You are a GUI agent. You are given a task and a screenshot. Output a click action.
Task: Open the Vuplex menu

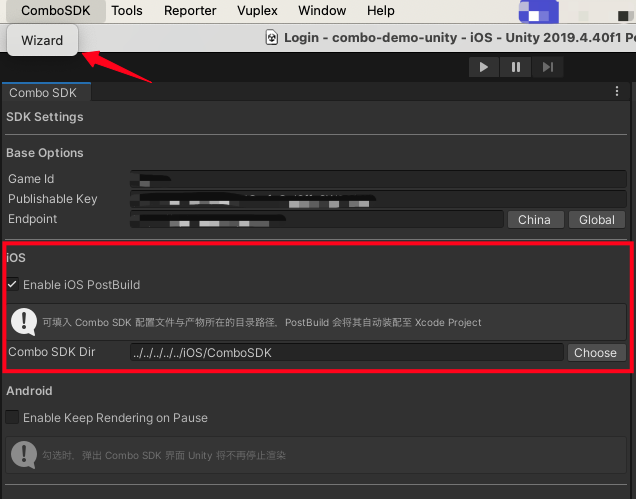(257, 11)
